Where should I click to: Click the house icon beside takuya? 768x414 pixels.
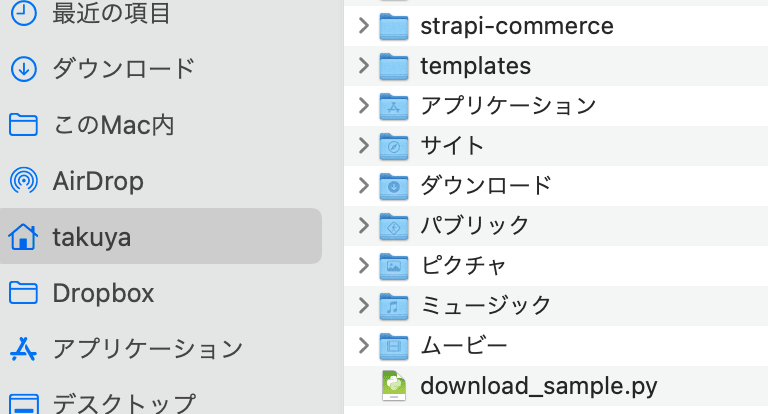point(23,237)
